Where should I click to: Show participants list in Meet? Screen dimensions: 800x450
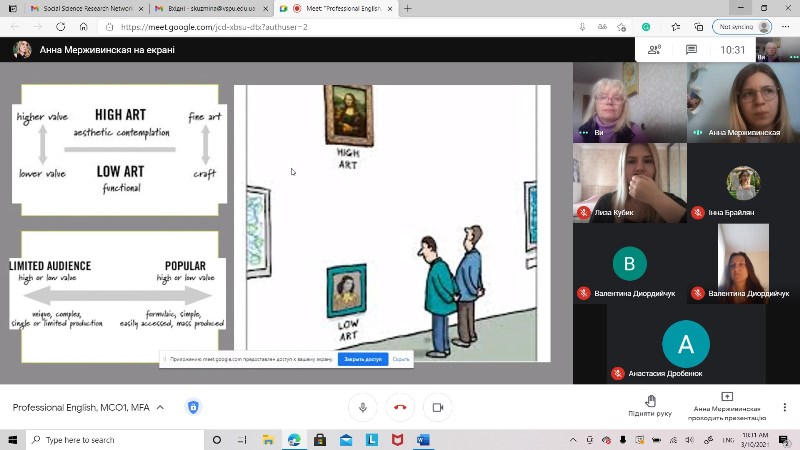(x=655, y=49)
